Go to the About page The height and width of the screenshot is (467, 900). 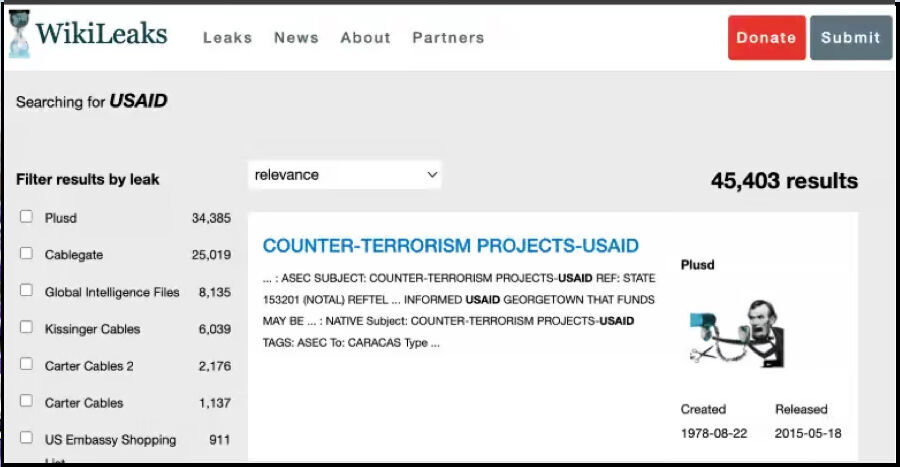click(365, 38)
